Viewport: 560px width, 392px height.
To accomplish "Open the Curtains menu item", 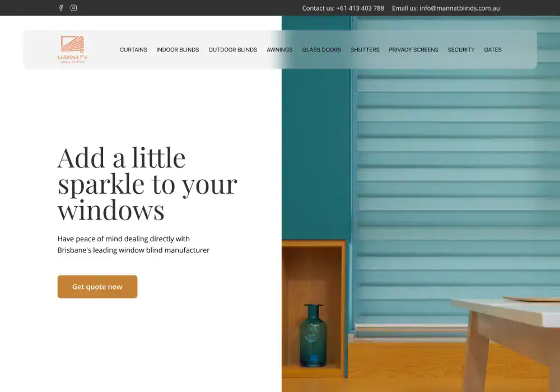I will (133, 50).
